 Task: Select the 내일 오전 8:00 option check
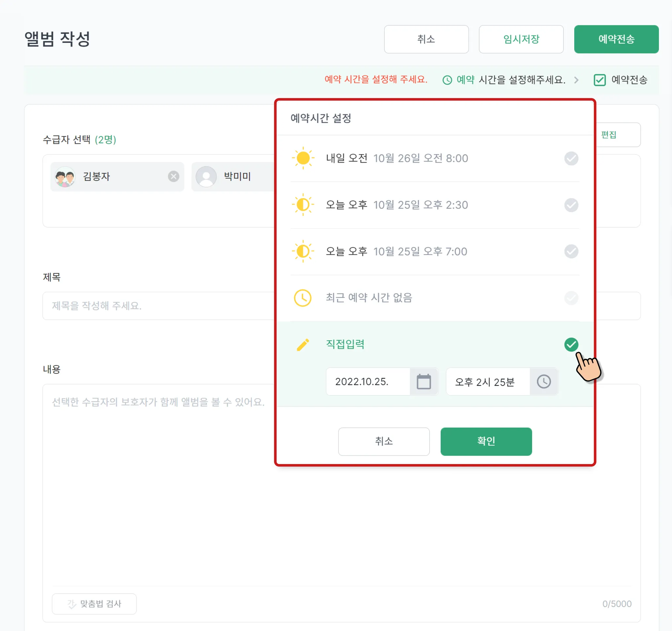571,158
